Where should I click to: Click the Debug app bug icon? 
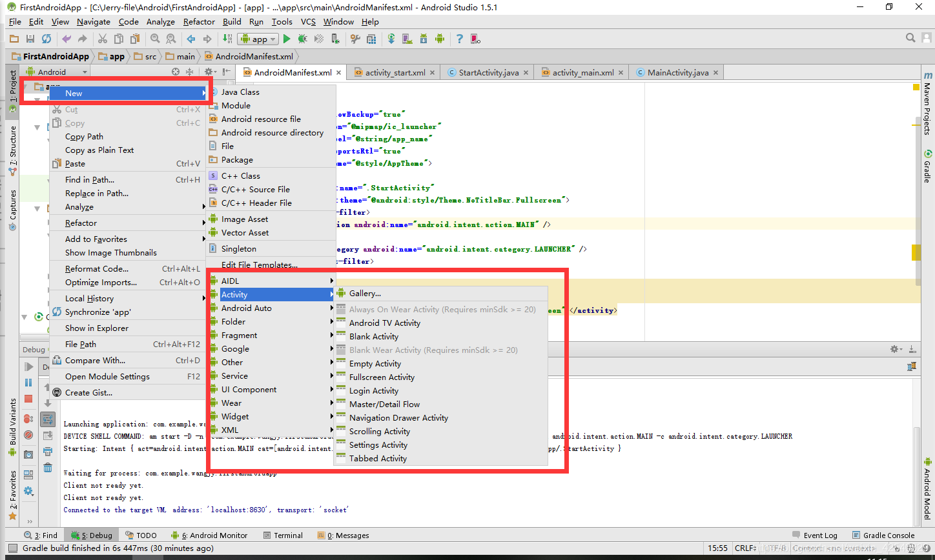[x=302, y=39]
